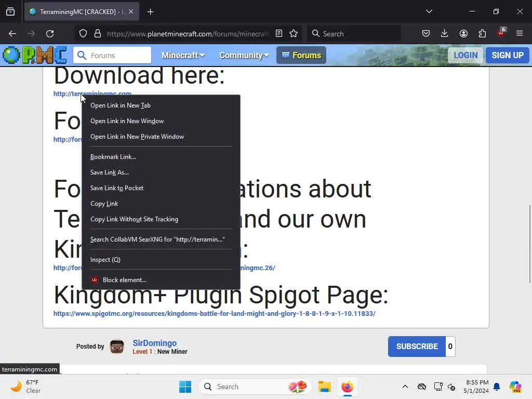This screenshot has height=399, width=532.
Task: Click the Firefox back arrow
Action: [12, 34]
